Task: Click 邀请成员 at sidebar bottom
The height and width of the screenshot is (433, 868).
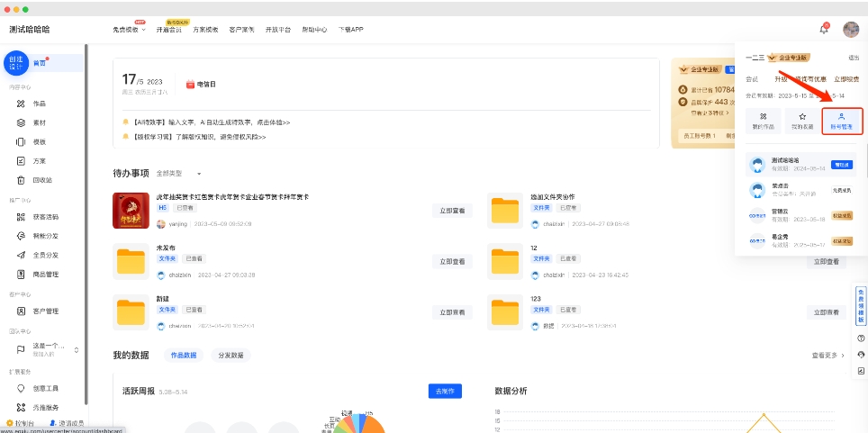Action: tap(68, 422)
